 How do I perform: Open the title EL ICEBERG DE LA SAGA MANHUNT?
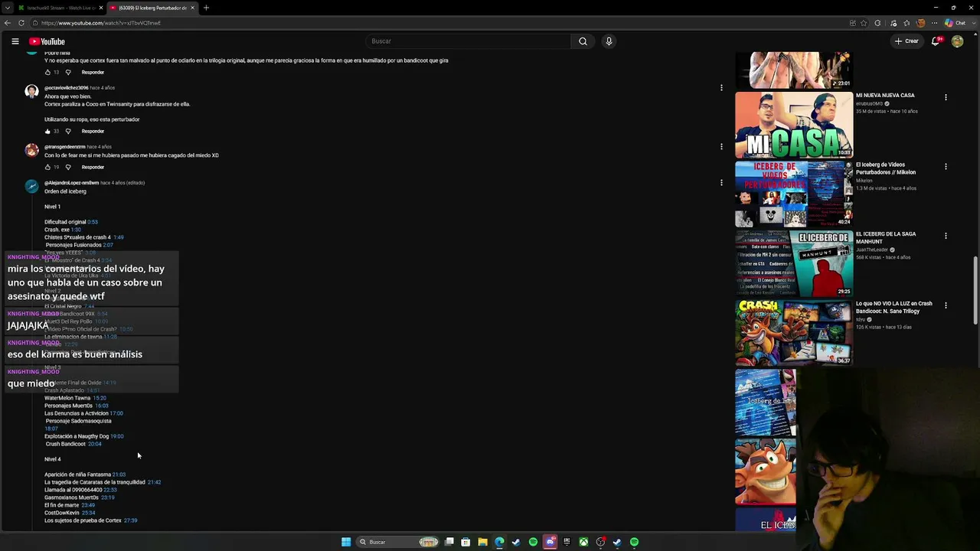click(x=885, y=237)
